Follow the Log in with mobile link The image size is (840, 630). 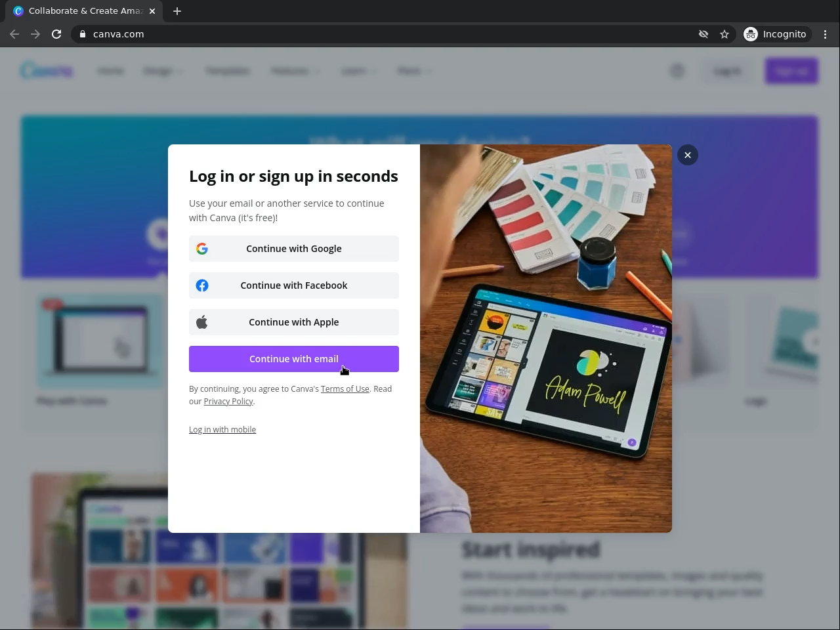(x=222, y=430)
